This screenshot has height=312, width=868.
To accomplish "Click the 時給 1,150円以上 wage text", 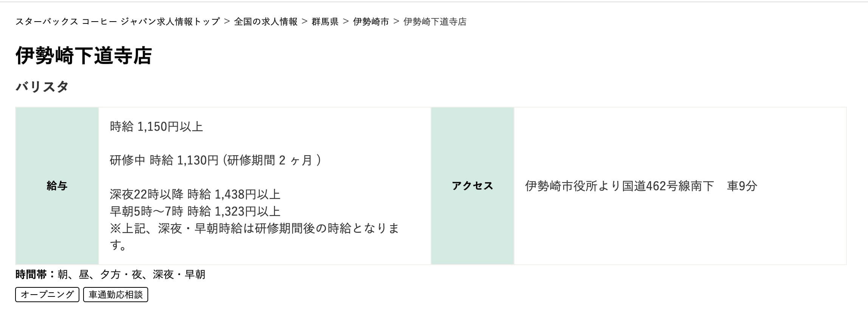I will [156, 126].
